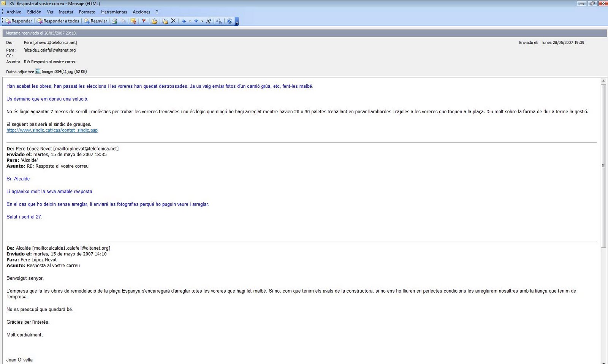Click the vertical scrollbar thumb

tap(603, 166)
